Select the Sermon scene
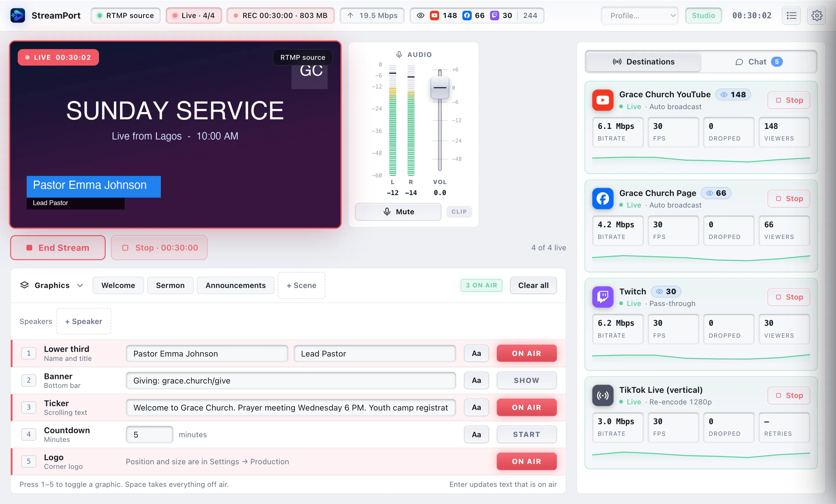Viewport: 836px width, 504px height. [170, 285]
